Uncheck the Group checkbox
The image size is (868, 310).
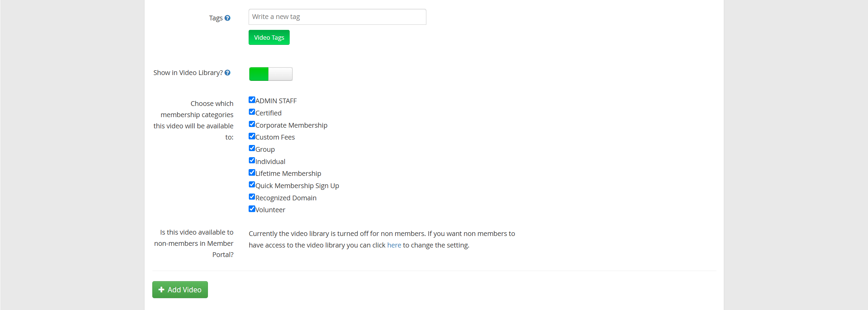pyautogui.click(x=252, y=148)
